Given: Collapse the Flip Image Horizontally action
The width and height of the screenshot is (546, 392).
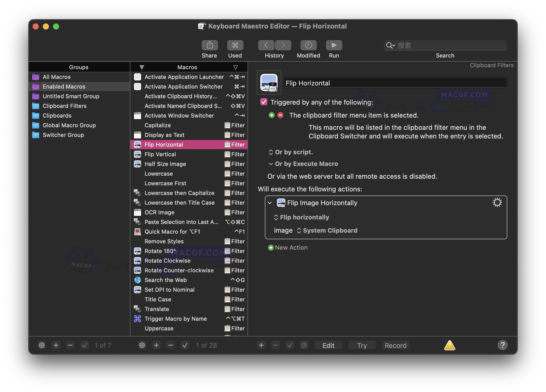Looking at the screenshot, I should 270,203.
